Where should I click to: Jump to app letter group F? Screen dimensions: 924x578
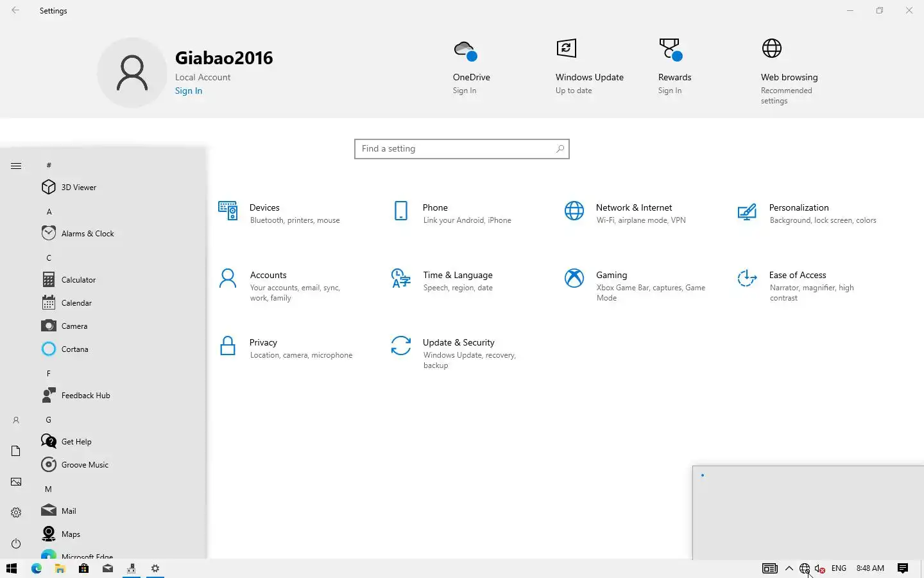(x=49, y=373)
